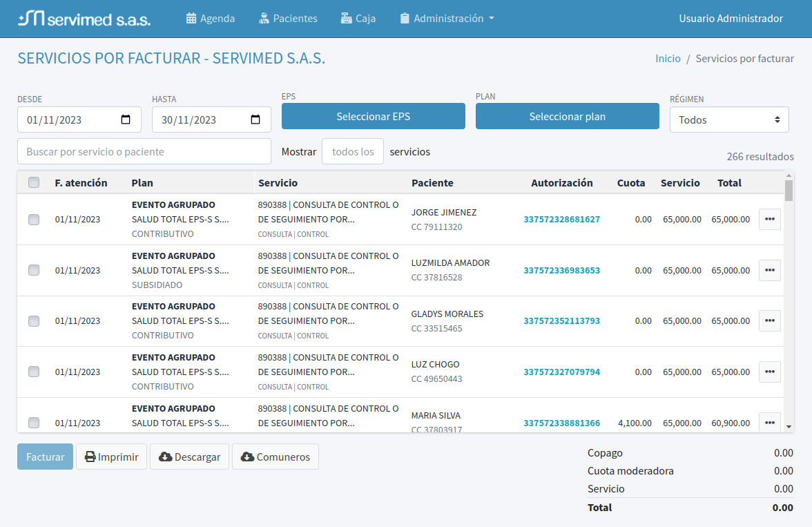
Task: Click the Pacientes person icon
Action: 264,19
